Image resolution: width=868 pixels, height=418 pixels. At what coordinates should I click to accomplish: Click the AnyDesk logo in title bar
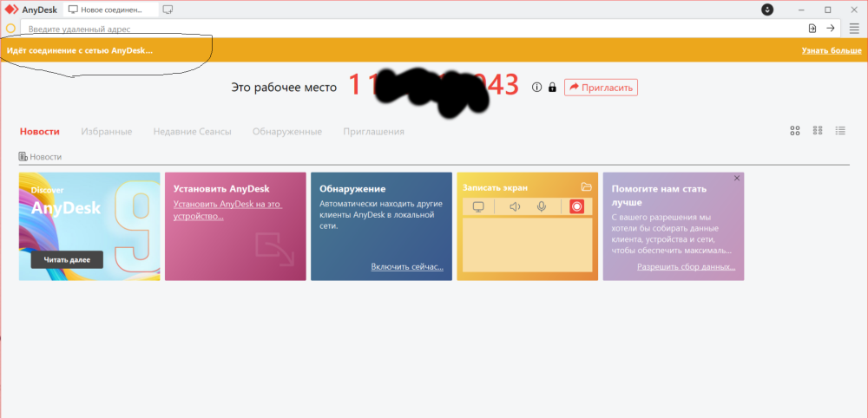coord(11,10)
